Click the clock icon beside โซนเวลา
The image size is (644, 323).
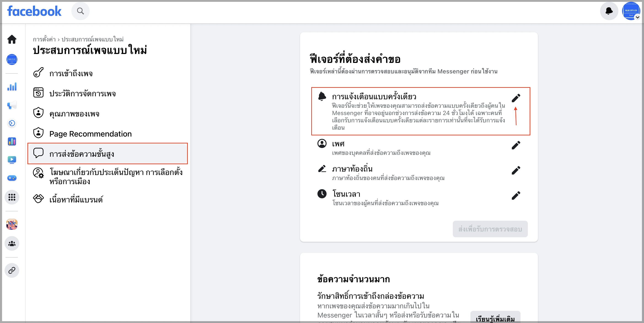[322, 194]
